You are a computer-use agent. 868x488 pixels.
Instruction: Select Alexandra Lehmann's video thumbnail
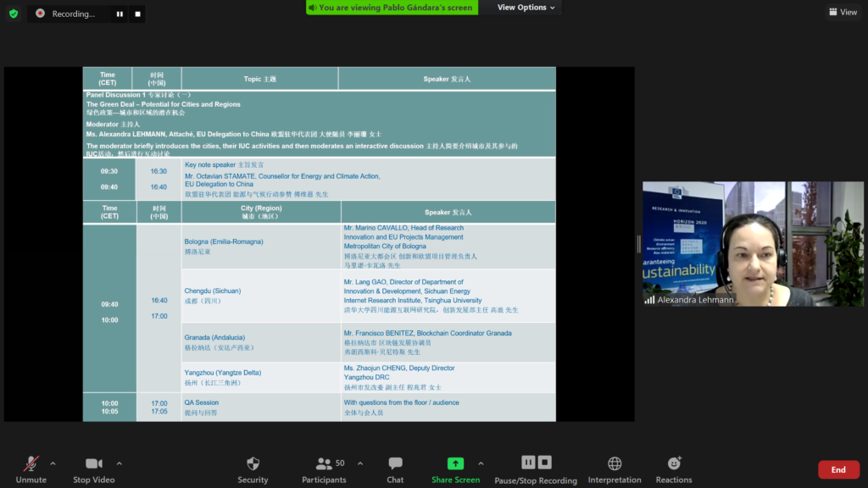753,244
